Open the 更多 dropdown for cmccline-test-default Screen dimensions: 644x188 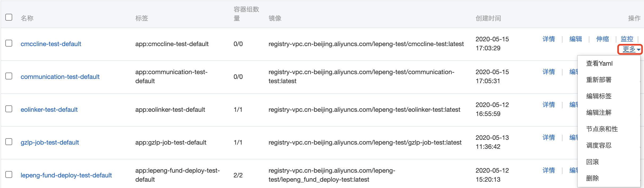[x=630, y=49]
